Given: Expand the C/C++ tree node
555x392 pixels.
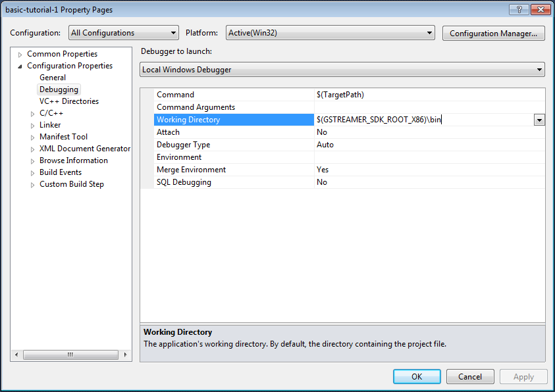Looking at the screenshot, I should coord(33,114).
